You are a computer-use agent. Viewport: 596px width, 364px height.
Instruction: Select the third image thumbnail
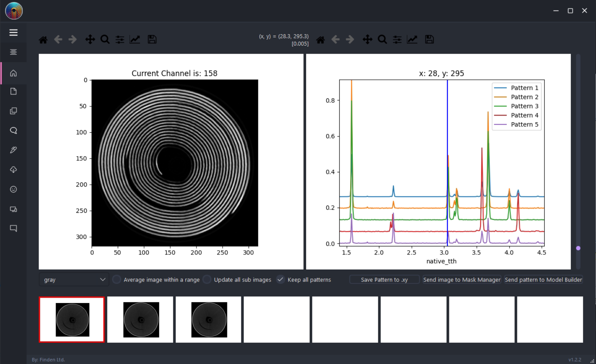[x=208, y=320]
